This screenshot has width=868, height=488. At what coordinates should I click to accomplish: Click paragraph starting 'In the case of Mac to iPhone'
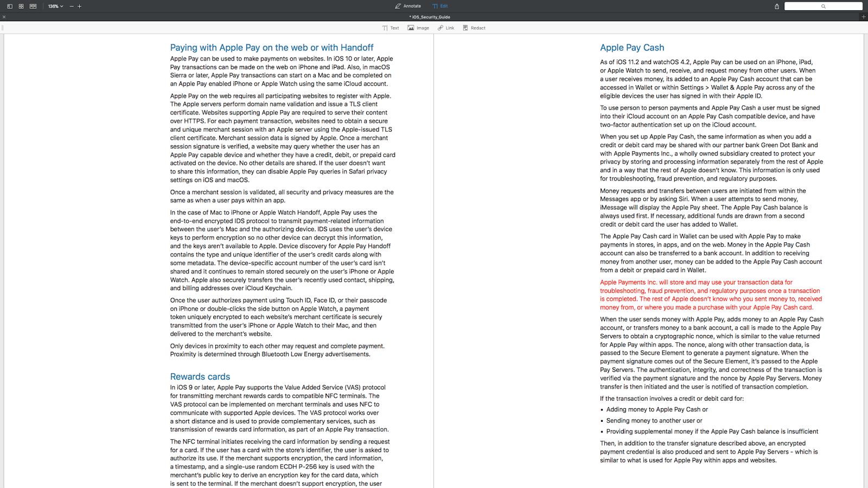click(282, 251)
